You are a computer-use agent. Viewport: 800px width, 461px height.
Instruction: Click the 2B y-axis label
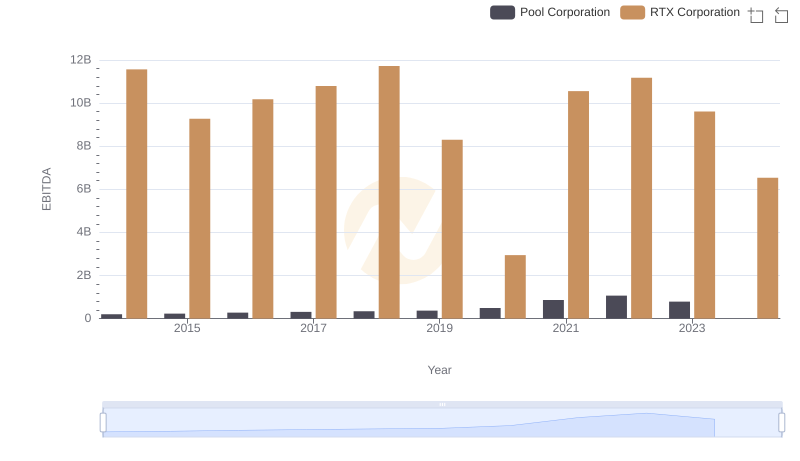[x=84, y=275]
